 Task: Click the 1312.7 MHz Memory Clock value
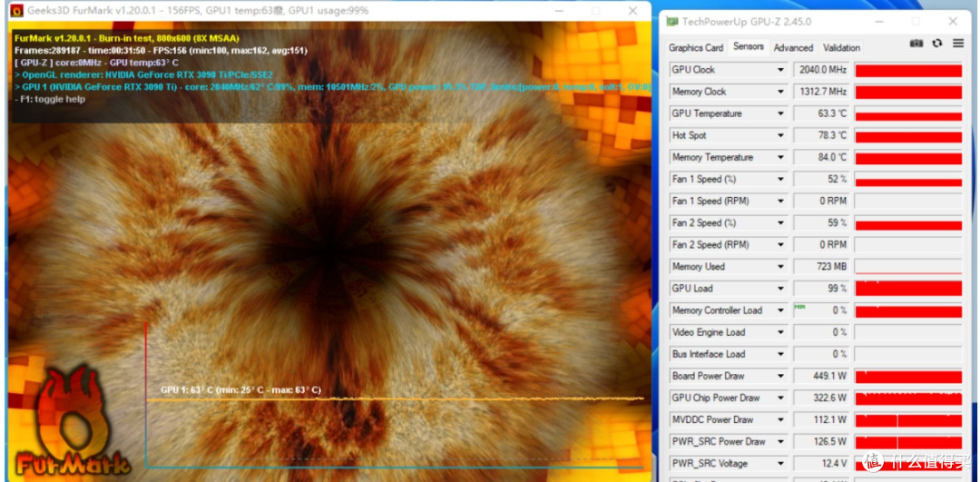coord(821,92)
